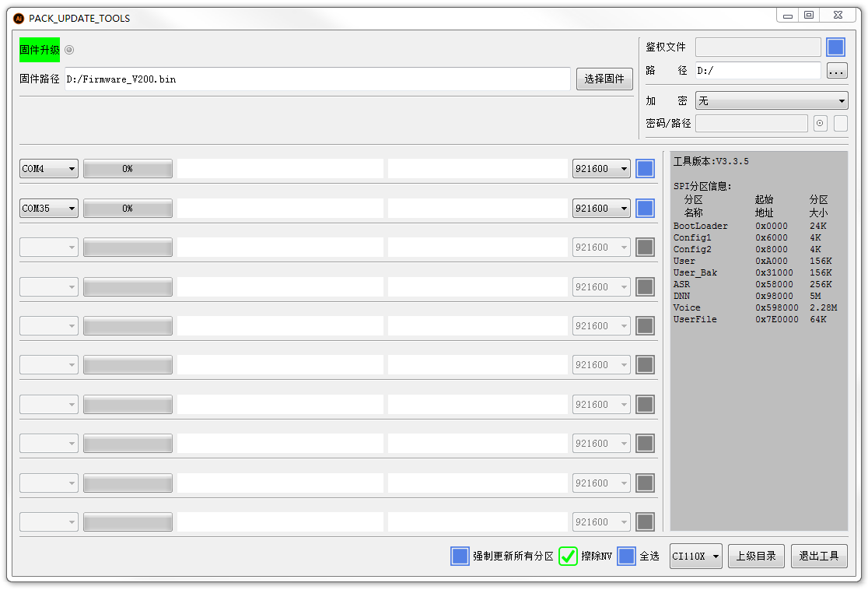
Task: Click the 退出工具 button
Action: pyautogui.click(x=819, y=556)
